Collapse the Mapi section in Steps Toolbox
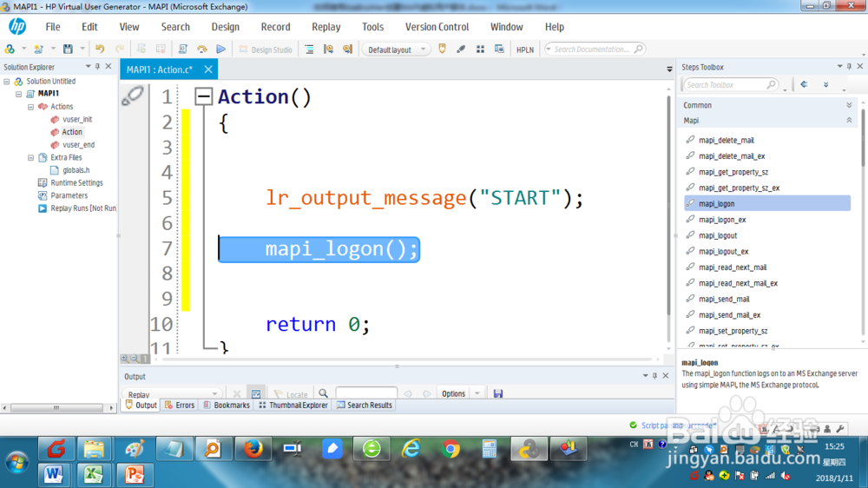The height and width of the screenshot is (488, 868). (x=849, y=120)
